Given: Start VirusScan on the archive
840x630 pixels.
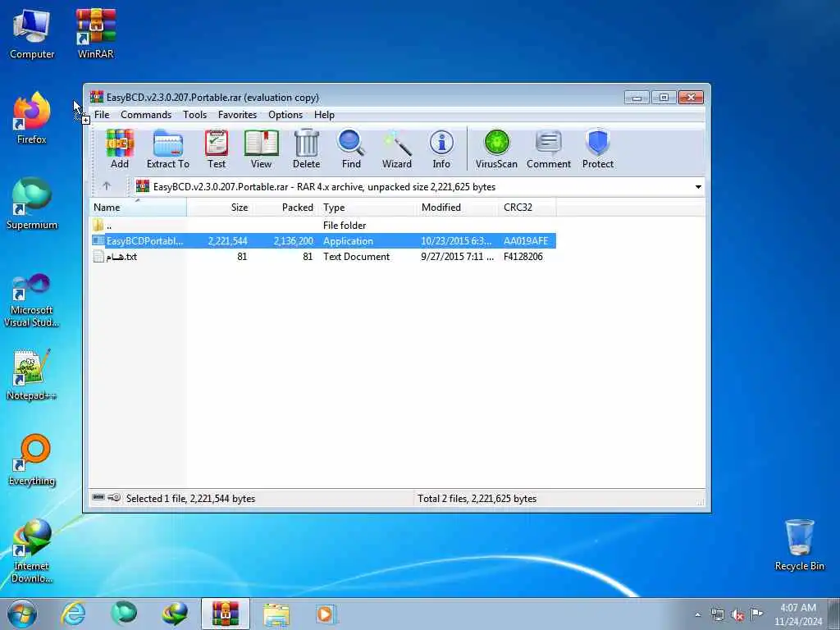Looking at the screenshot, I should (x=496, y=149).
